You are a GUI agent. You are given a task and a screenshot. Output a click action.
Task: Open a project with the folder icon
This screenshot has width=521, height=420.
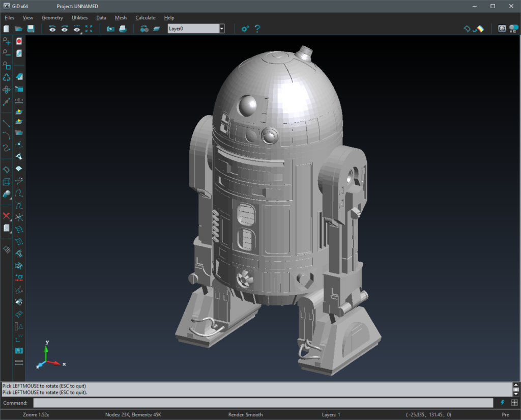point(19,29)
